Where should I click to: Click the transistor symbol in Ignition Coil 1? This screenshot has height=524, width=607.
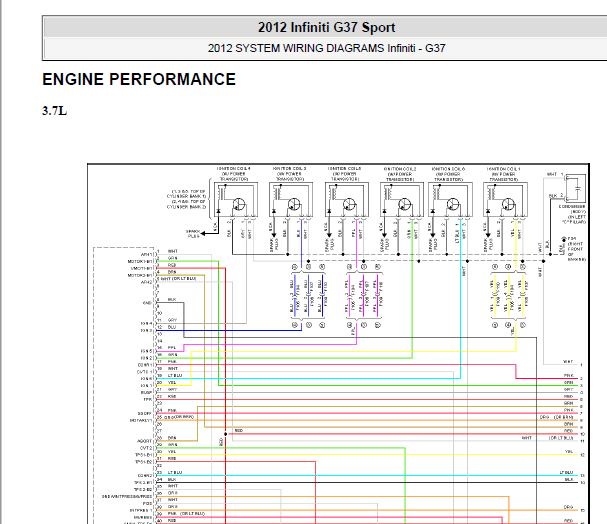pos(508,204)
